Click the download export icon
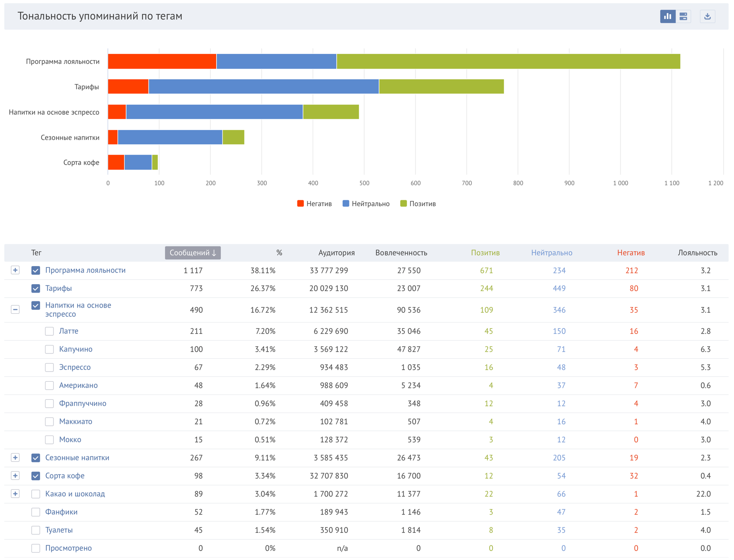The image size is (734, 560). click(x=707, y=16)
